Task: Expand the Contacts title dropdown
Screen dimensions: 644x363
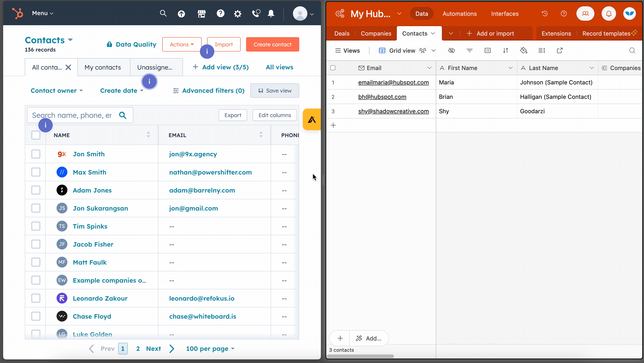Action: tap(70, 40)
